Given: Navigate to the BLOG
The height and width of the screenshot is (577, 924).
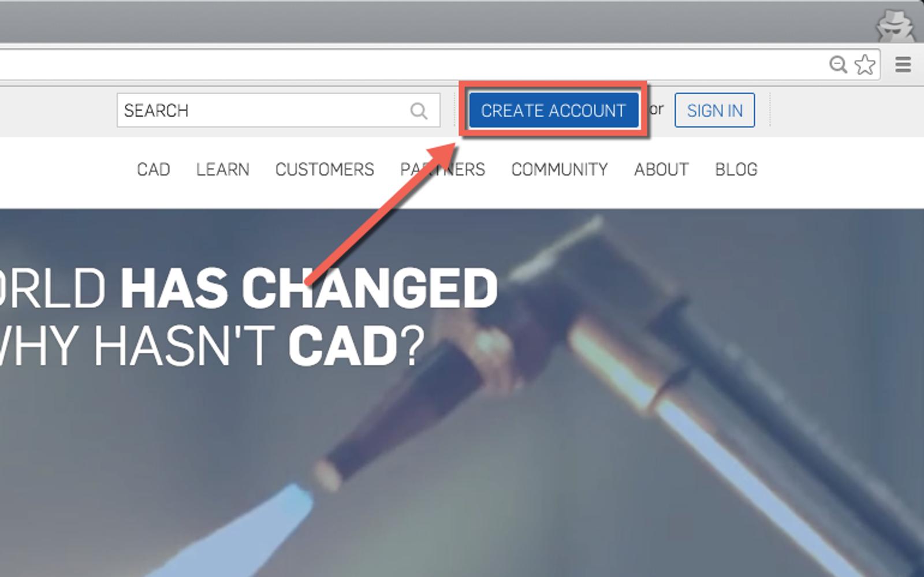Looking at the screenshot, I should [x=736, y=169].
